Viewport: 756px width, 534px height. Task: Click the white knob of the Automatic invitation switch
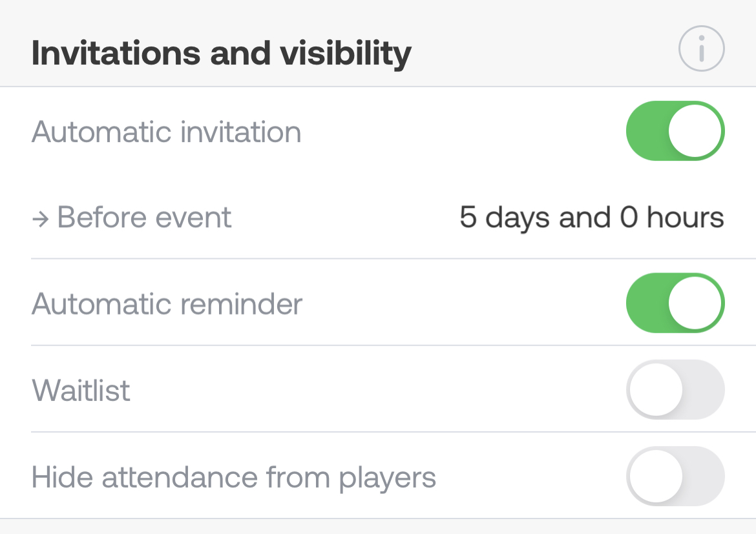695,130
